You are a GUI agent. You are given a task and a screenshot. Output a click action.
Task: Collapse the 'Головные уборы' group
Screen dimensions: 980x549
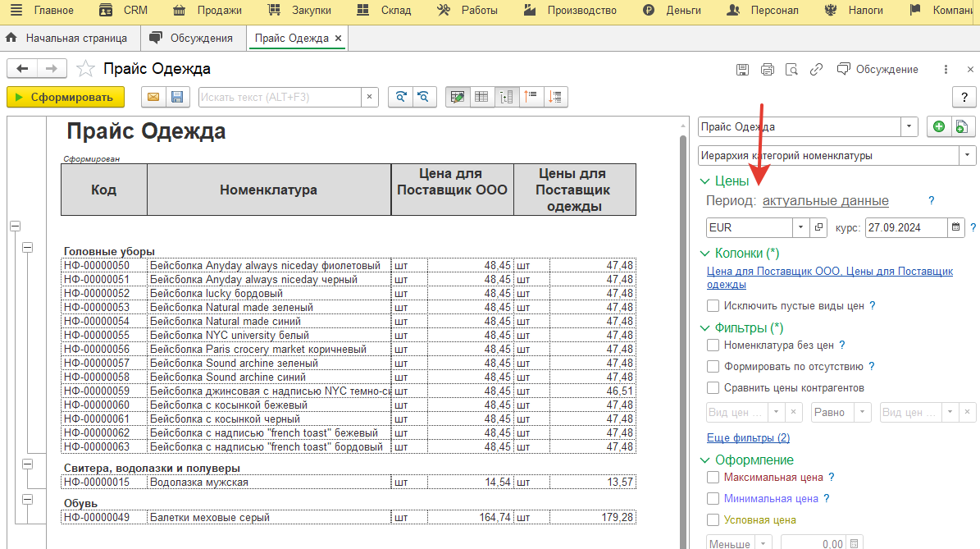coord(28,247)
